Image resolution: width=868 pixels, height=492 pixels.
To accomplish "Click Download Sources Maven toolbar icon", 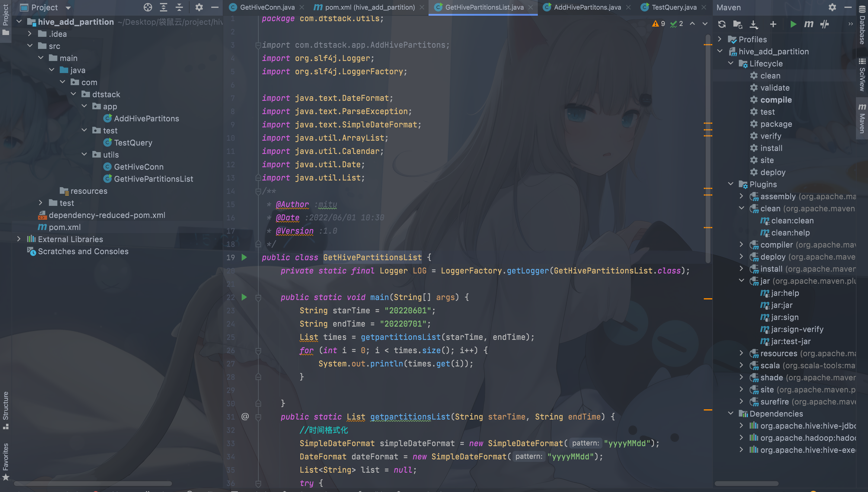I will 754,24.
